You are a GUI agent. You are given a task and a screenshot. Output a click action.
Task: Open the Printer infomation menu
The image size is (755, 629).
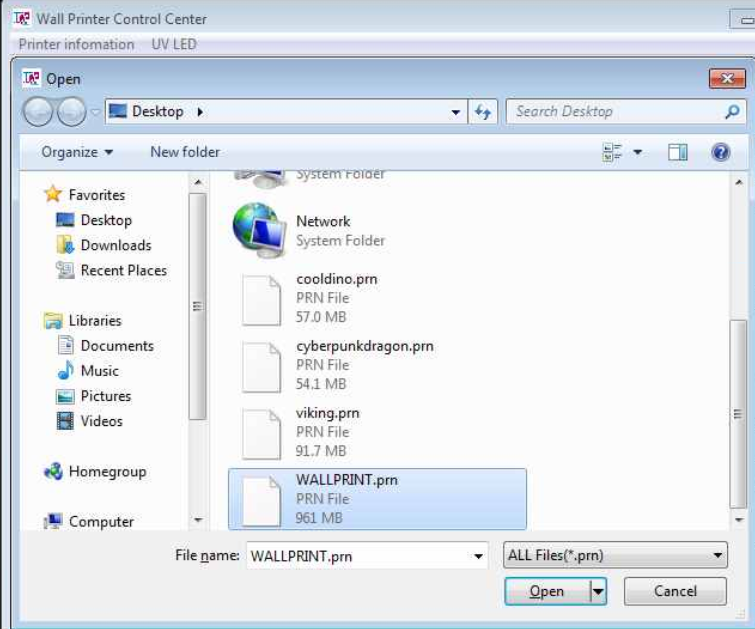[76, 44]
